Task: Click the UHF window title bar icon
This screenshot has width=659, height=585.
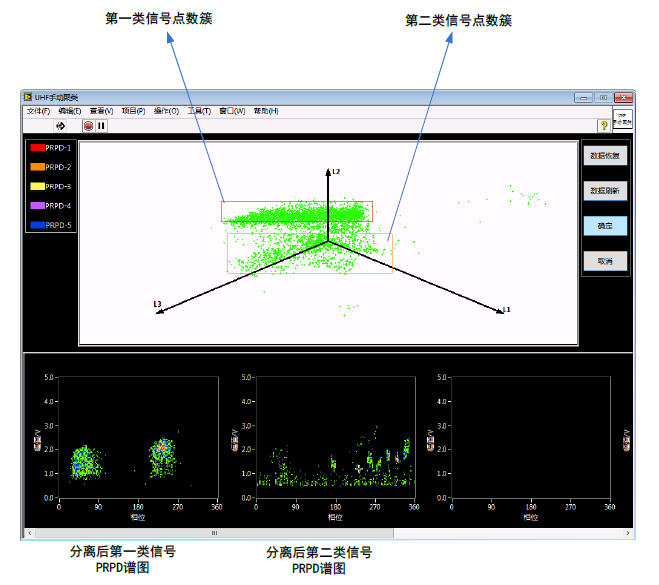Action: point(28,97)
